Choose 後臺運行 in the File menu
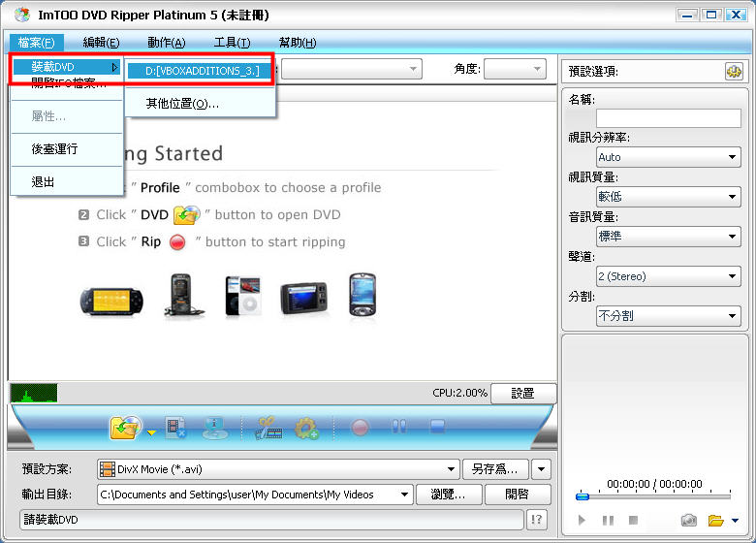756x543 pixels. pos(54,149)
